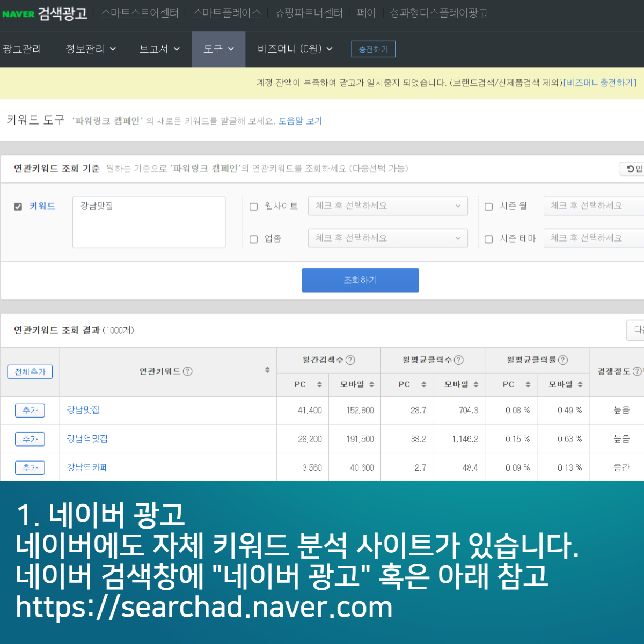The width and height of the screenshot is (644, 644).
Task: Sort by 연관키워드 column arrows
Action: tap(267, 370)
